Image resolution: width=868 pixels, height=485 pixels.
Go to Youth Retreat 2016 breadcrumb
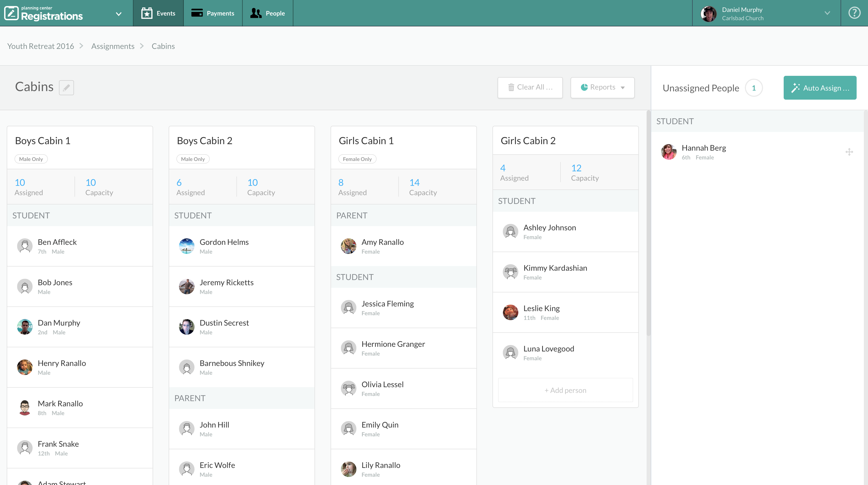click(x=41, y=46)
